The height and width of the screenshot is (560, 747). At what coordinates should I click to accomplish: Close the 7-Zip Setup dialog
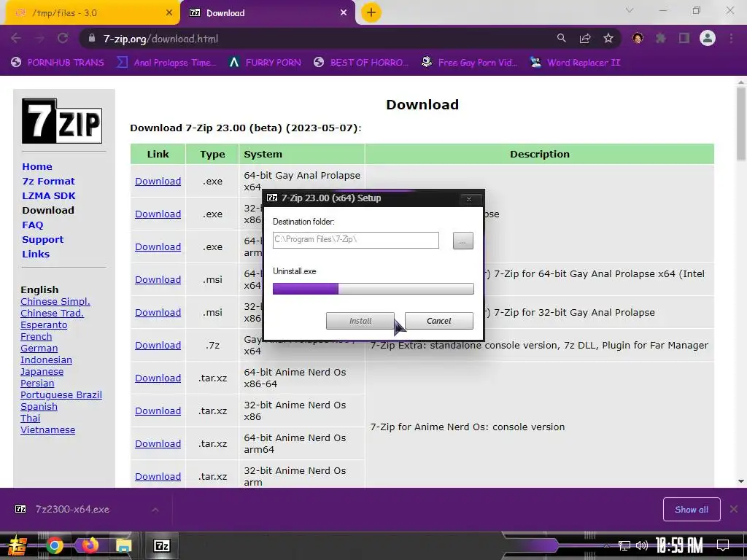pos(469,199)
